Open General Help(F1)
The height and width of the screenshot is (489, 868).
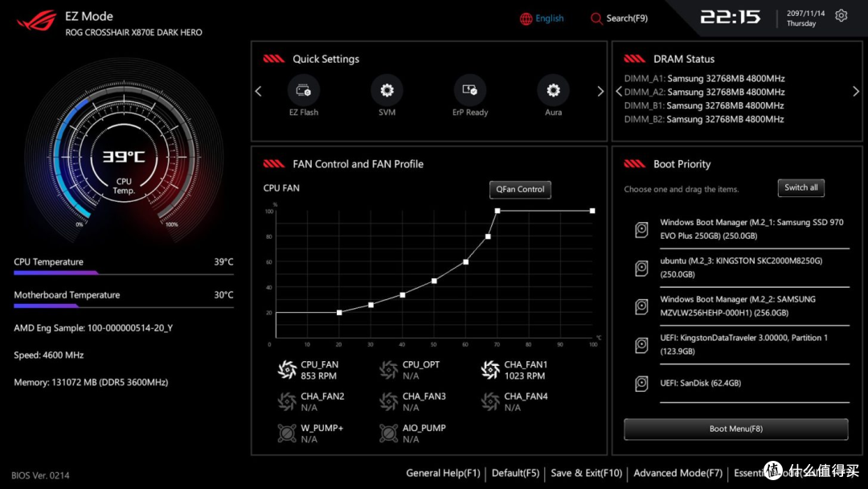(443, 473)
